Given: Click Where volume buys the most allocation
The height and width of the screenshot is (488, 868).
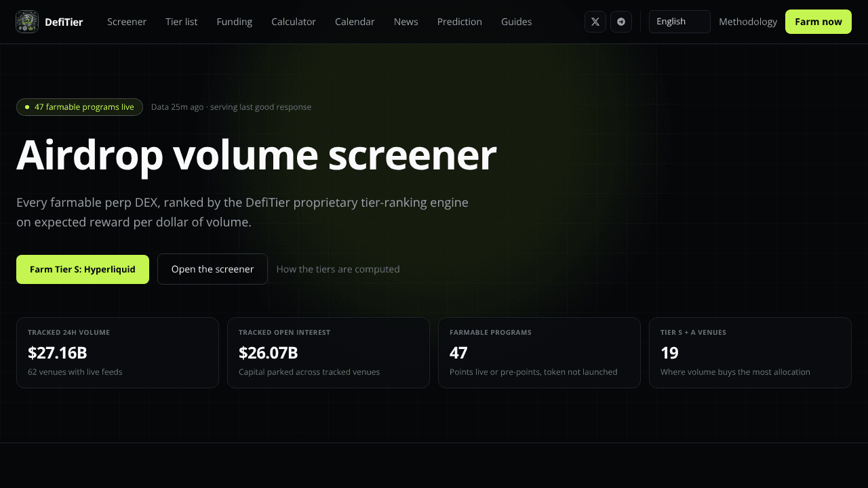Looking at the screenshot, I should click(x=735, y=372).
